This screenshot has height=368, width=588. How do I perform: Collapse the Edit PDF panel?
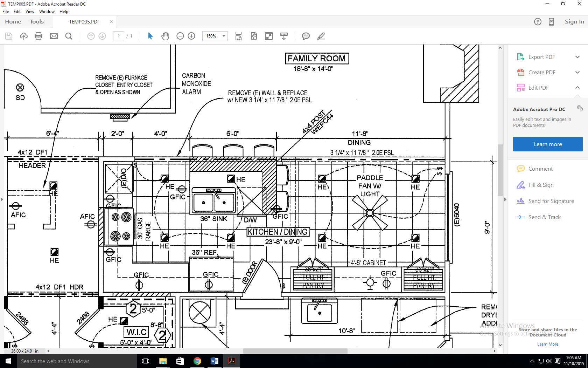(x=577, y=87)
